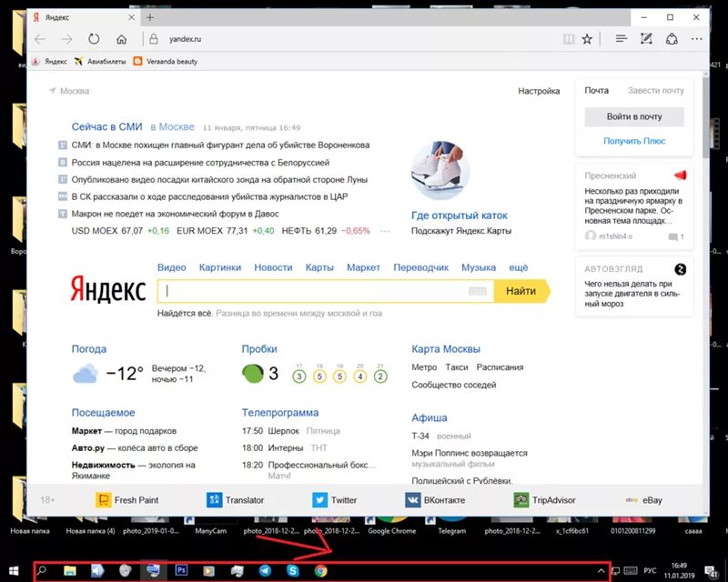Open Карта Москвы link
Viewport: 728px width, 582px height.
click(446, 349)
